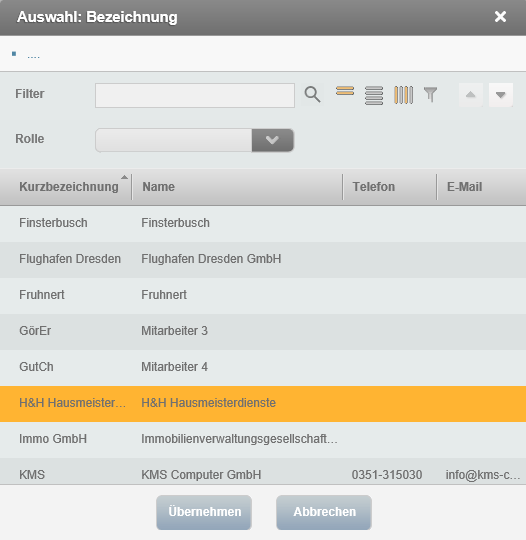
Task: Click the down arrow navigation button
Action: pyautogui.click(x=501, y=95)
